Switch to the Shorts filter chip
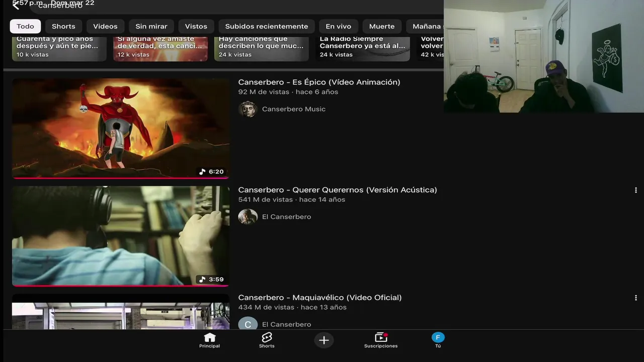Screen dimensions: 644x362 63,26
